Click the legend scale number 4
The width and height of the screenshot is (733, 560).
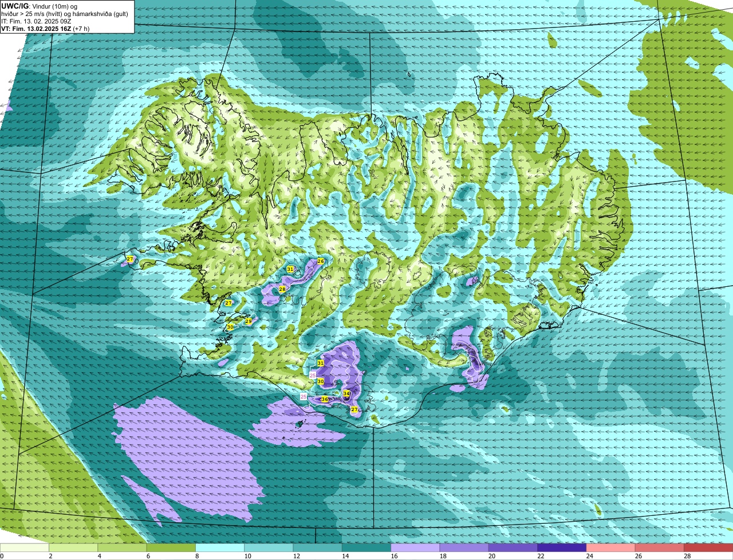[100, 556]
